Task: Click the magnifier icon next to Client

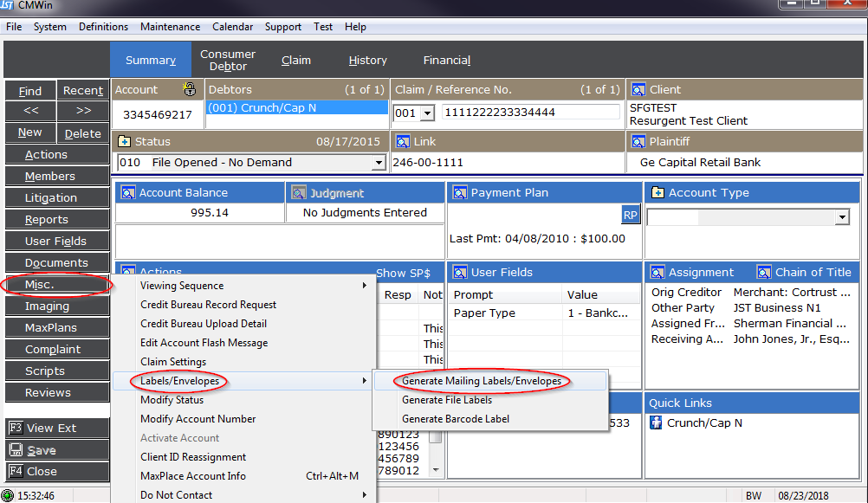Action: click(x=638, y=89)
